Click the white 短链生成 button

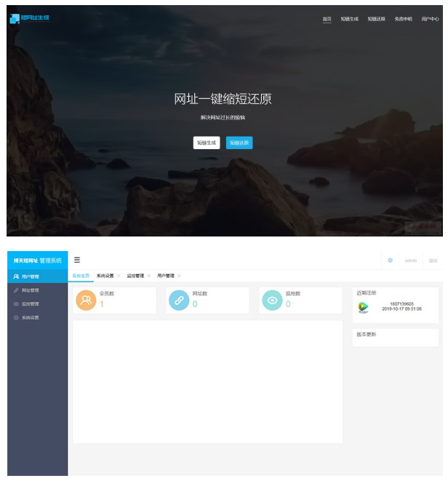click(207, 143)
